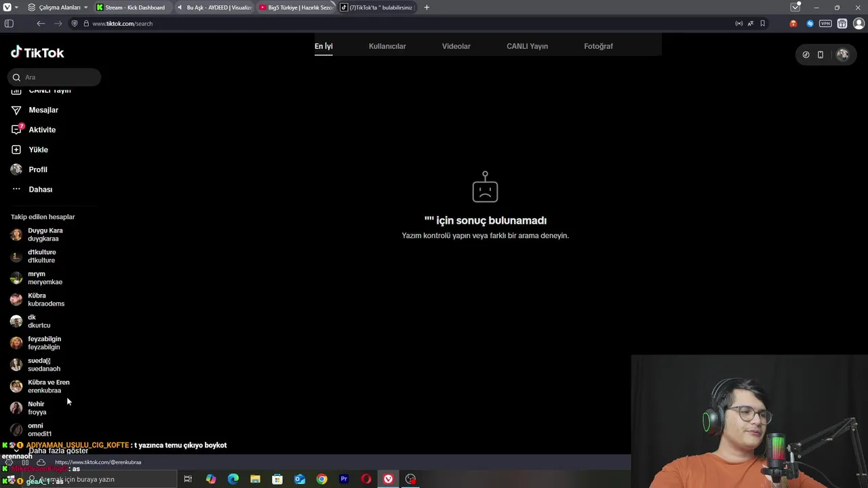Open the mail panel dropdown in title bar
Screen dimensions: 868x488
795,7
